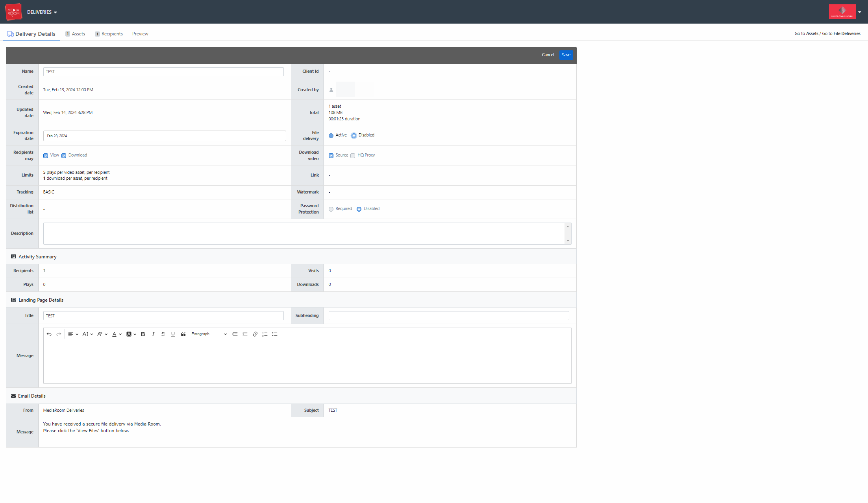Open font color picker
This screenshot has width=868, height=503.
pyautogui.click(x=117, y=334)
